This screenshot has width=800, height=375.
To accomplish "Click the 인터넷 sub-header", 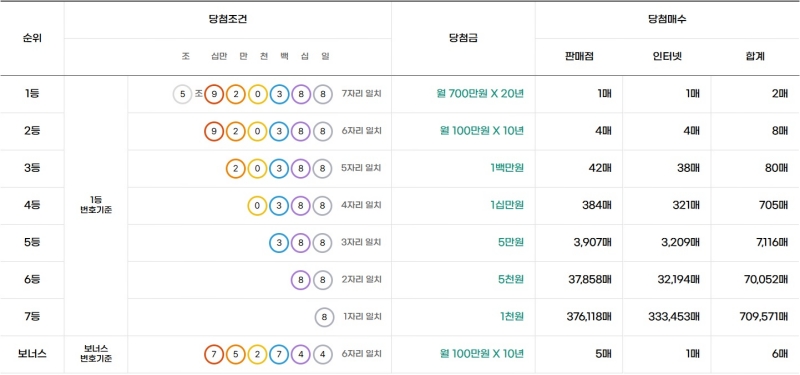I will 666,57.
